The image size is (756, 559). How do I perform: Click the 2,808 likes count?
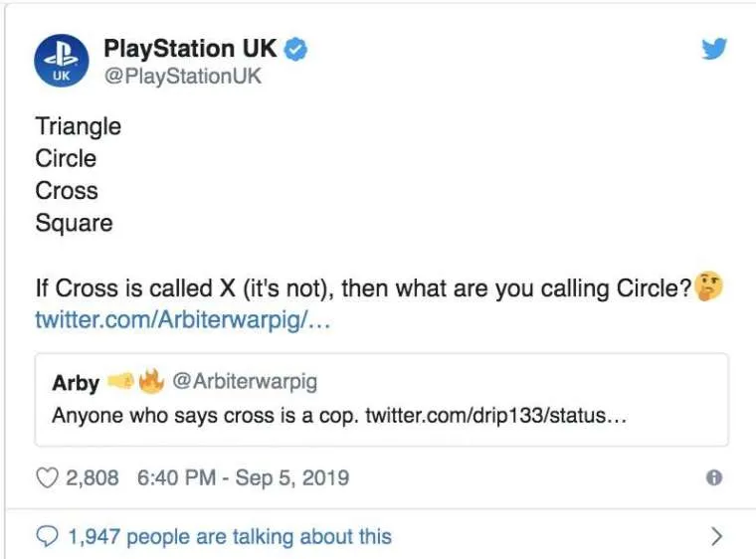coord(92,477)
